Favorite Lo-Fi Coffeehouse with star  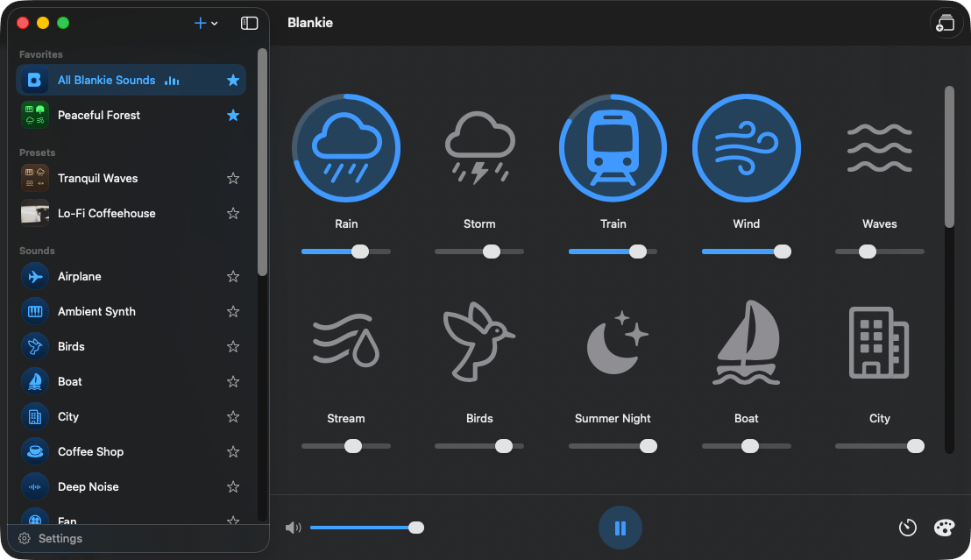click(233, 213)
